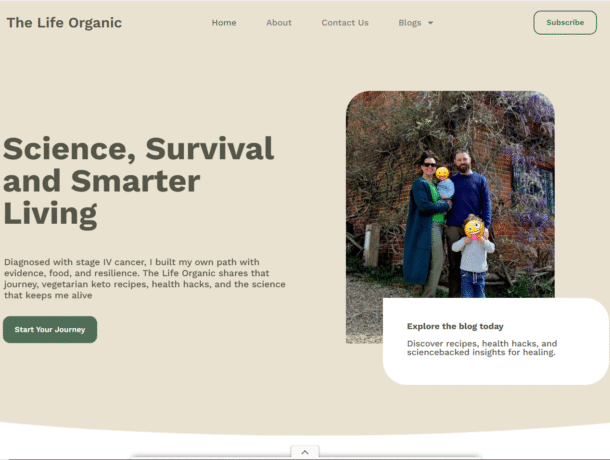The width and height of the screenshot is (610, 460).
Task: Click the Start Your Journey button
Action: click(50, 329)
